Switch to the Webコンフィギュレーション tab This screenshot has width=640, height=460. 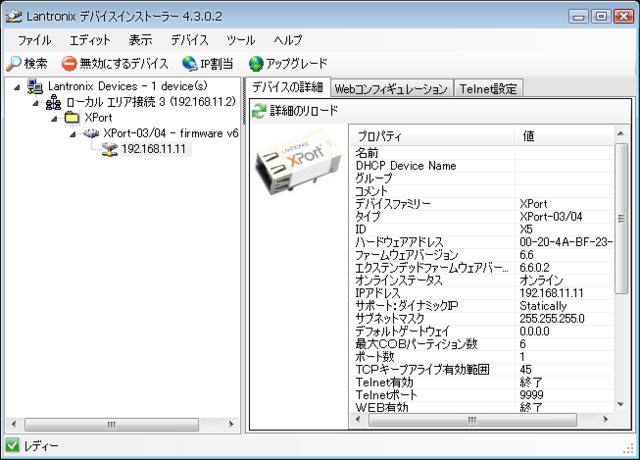point(391,89)
